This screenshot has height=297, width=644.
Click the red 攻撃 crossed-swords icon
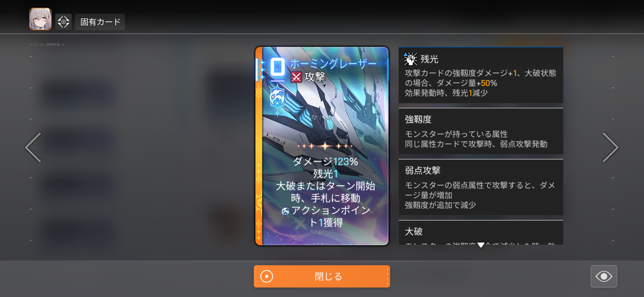pyautogui.click(x=296, y=77)
